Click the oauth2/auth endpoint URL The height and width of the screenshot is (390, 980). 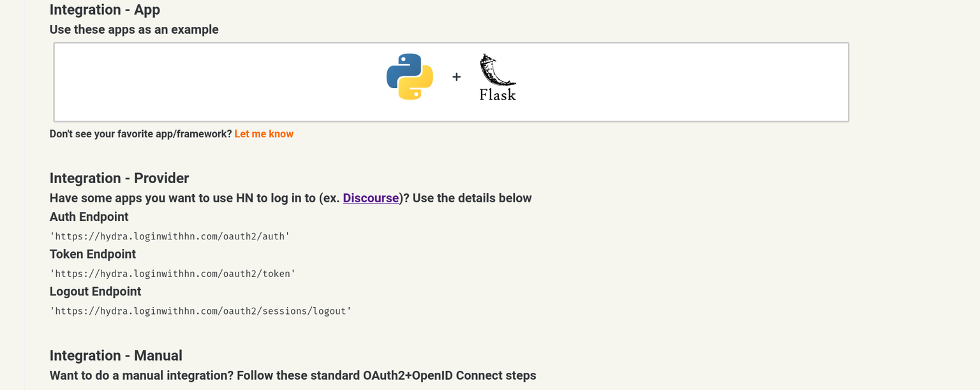tap(170, 236)
